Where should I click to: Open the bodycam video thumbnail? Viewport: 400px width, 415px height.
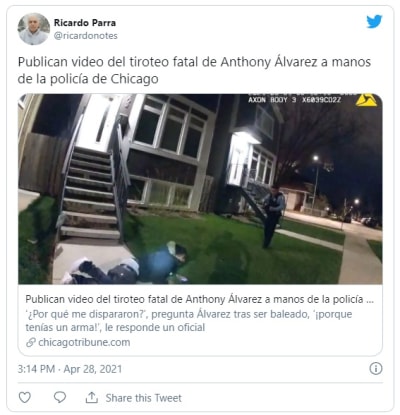click(x=200, y=189)
